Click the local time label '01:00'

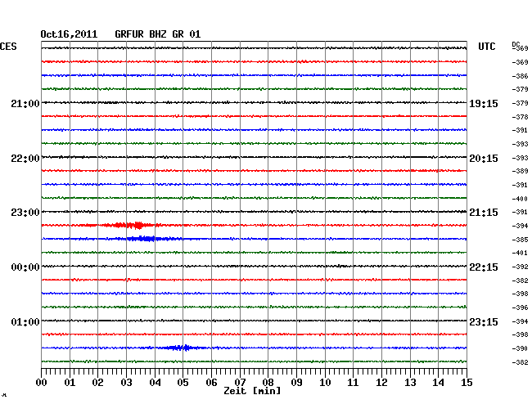tap(25, 321)
